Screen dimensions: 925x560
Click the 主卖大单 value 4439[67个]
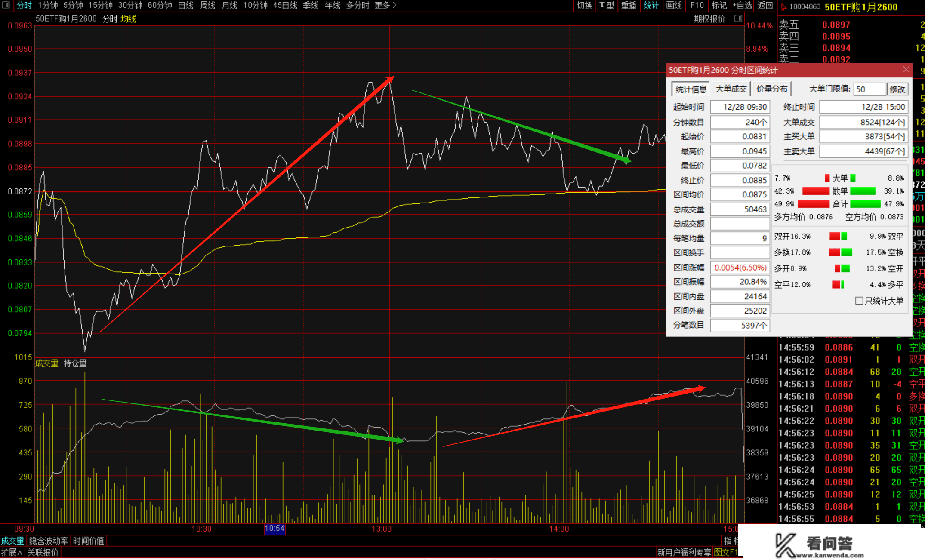pyautogui.click(x=863, y=151)
